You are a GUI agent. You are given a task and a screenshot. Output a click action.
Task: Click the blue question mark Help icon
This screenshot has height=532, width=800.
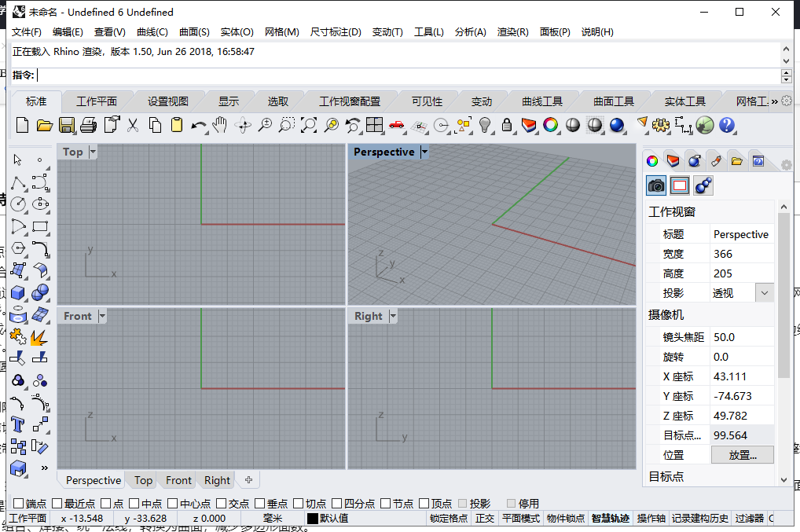[x=727, y=125]
